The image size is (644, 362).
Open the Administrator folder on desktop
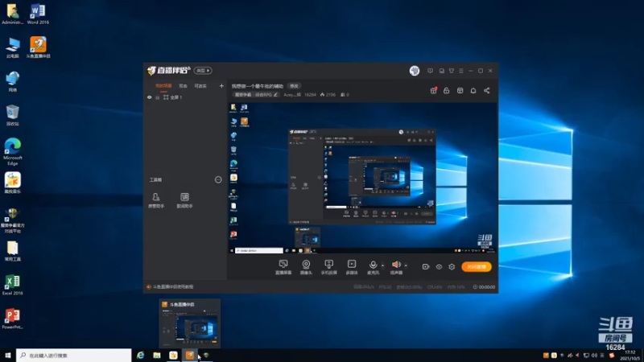point(13,14)
